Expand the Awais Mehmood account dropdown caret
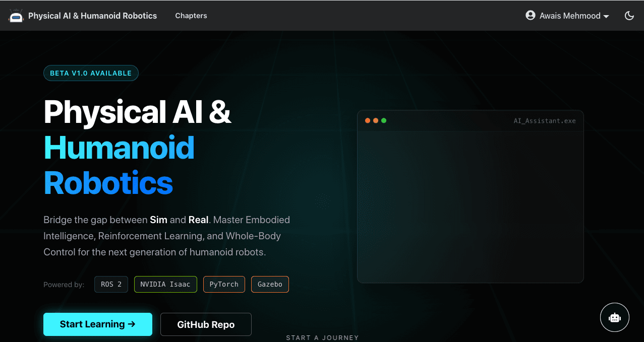 pos(606,17)
